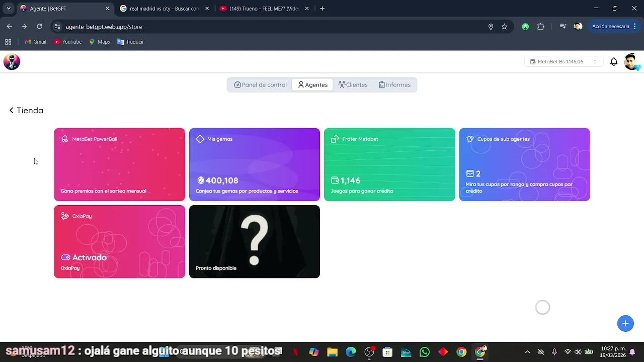Screen dimensions: 644x362
Task: Open the Chrome extensions puzzle icon
Action: click(541, 27)
